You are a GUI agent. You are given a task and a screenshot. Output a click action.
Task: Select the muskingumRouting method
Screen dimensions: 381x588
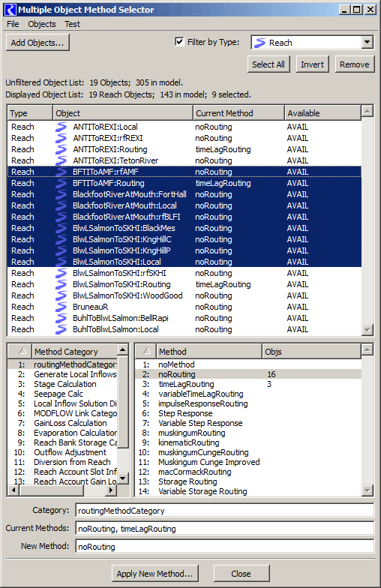click(192, 433)
